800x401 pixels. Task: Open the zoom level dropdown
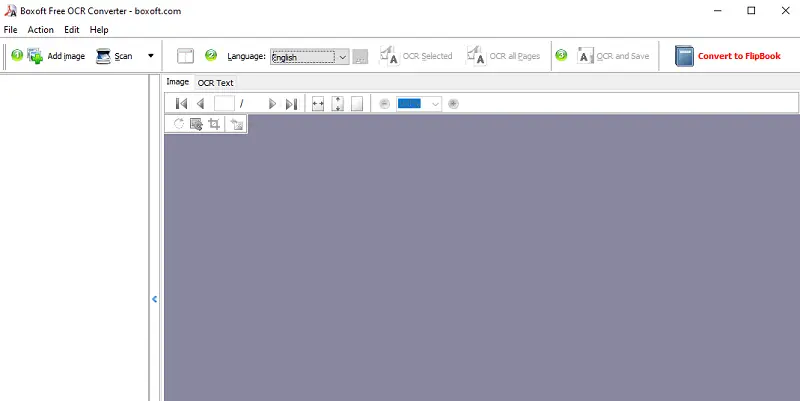tap(435, 103)
